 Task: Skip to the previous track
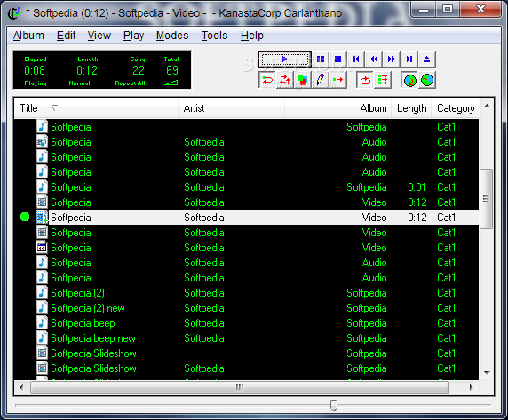tap(356, 59)
